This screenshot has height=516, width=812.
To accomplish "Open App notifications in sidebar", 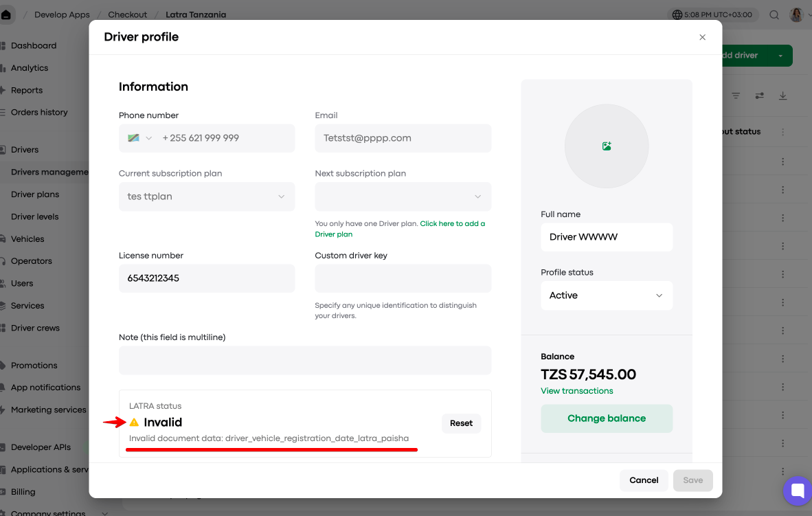I will 45,388.
